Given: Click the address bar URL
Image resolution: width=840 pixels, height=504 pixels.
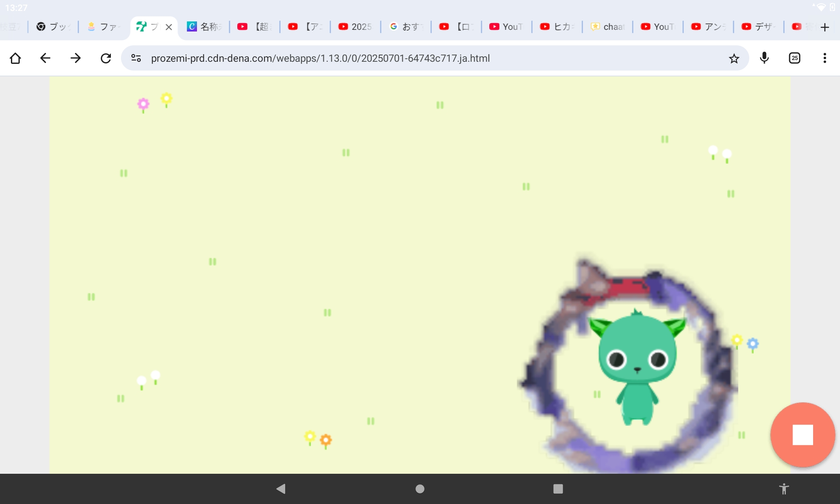Looking at the screenshot, I should click(x=320, y=58).
